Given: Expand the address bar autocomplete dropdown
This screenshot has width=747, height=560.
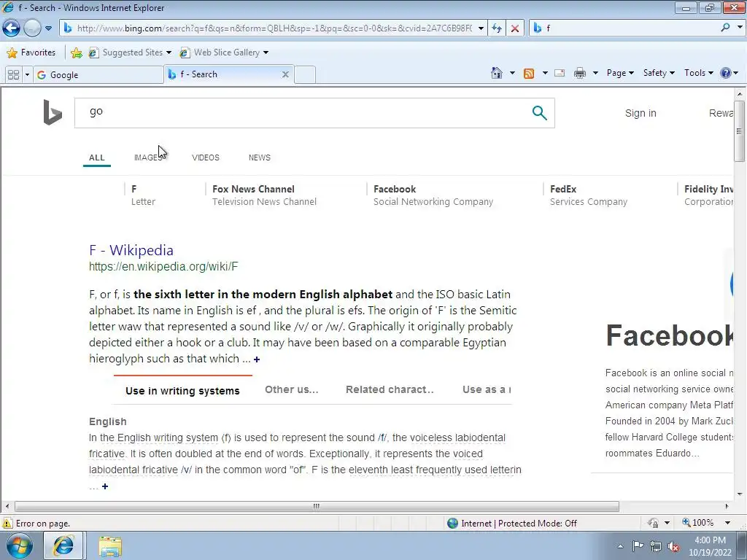Looking at the screenshot, I should pyautogui.click(x=481, y=28).
